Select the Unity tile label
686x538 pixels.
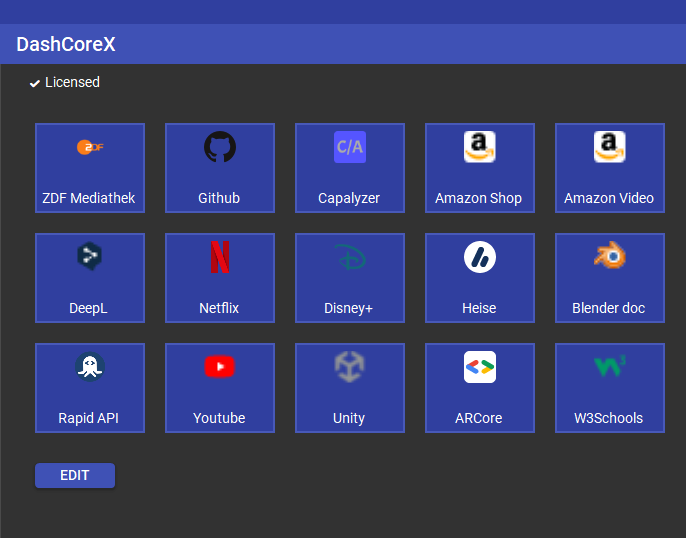coord(349,418)
